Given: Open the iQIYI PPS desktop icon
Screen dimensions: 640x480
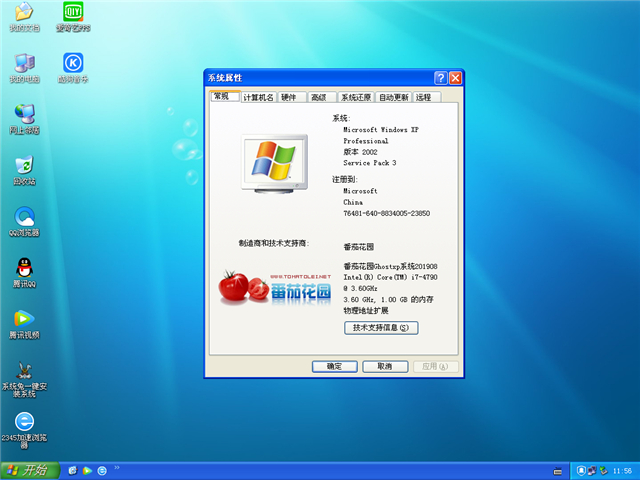Looking at the screenshot, I should coord(73,16).
